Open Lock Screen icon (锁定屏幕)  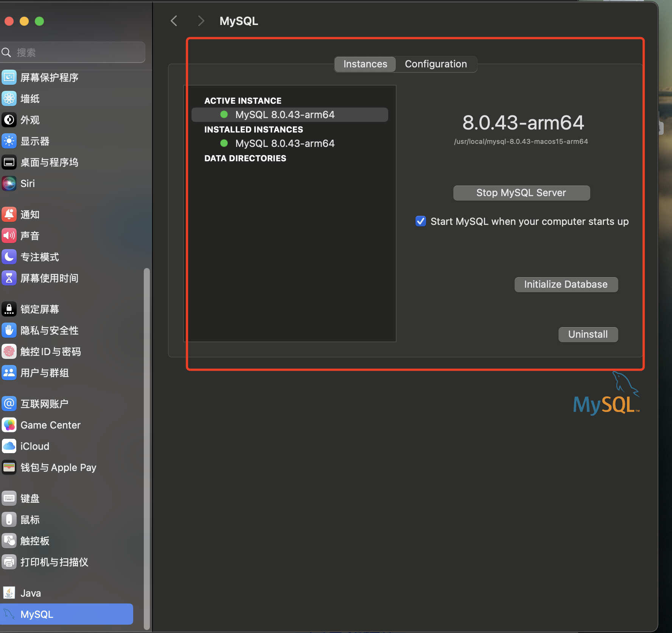click(x=9, y=309)
